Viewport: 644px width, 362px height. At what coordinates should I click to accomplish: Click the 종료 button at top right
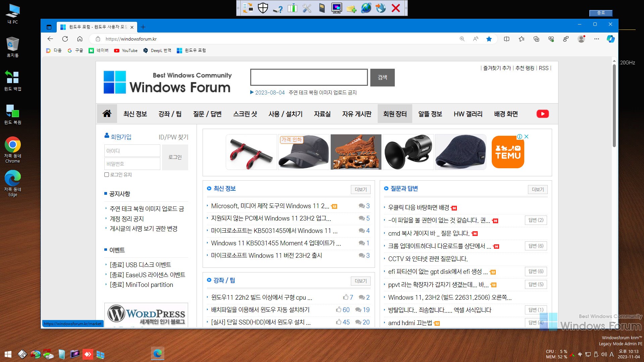[x=601, y=13]
